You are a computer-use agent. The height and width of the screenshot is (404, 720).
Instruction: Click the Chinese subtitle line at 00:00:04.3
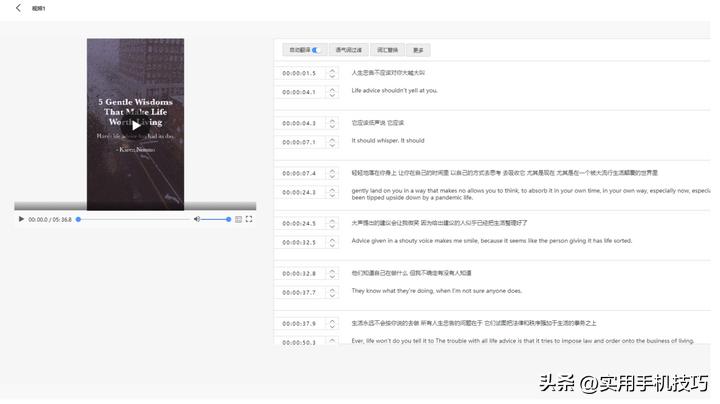pos(378,123)
